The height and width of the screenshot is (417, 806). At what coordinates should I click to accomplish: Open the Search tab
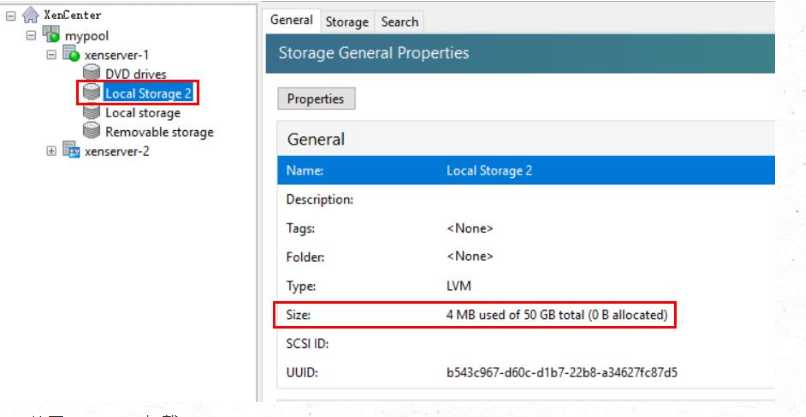(399, 22)
